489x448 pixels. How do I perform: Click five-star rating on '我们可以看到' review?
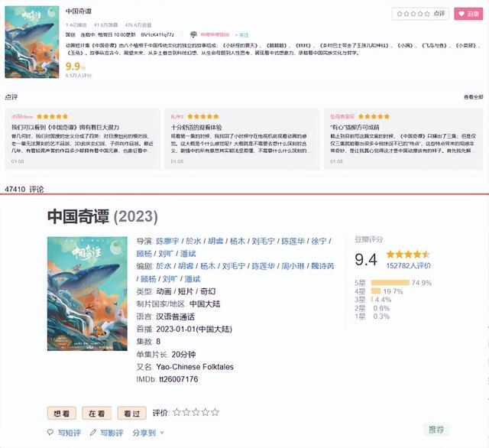[x=53, y=117]
